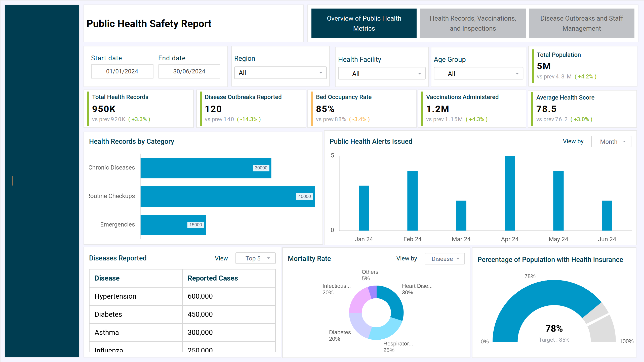Click the Routine Checkups bar

[x=228, y=196]
